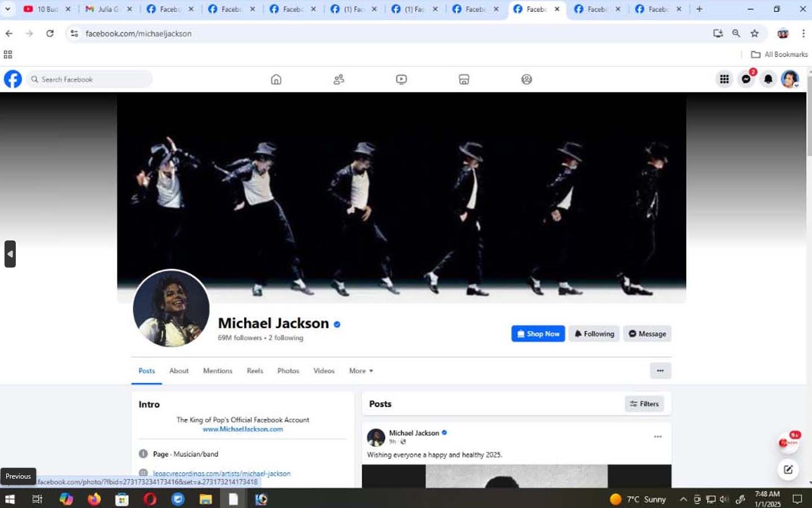
Task: Open the browser zoom magnifier icon
Action: coord(736,33)
